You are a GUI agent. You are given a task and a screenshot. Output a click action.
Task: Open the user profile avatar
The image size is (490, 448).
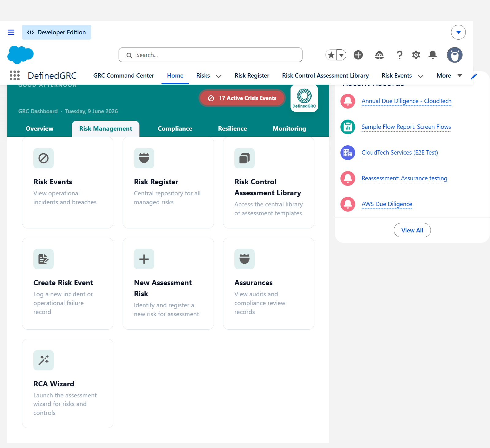point(454,55)
